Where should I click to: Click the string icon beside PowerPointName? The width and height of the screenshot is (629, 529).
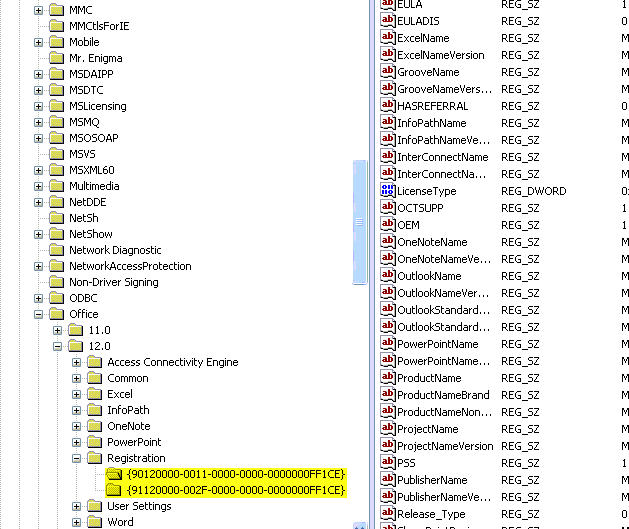388,343
